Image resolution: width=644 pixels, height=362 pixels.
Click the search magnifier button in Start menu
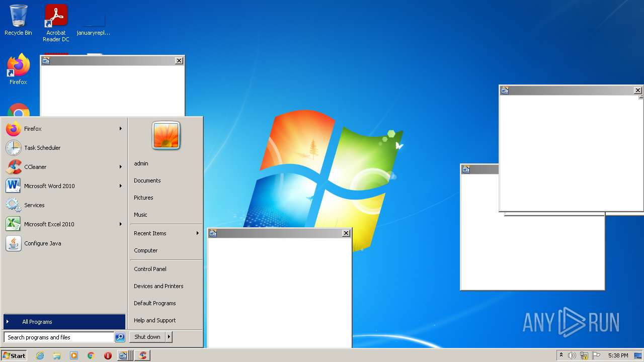click(x=120, y=337)
